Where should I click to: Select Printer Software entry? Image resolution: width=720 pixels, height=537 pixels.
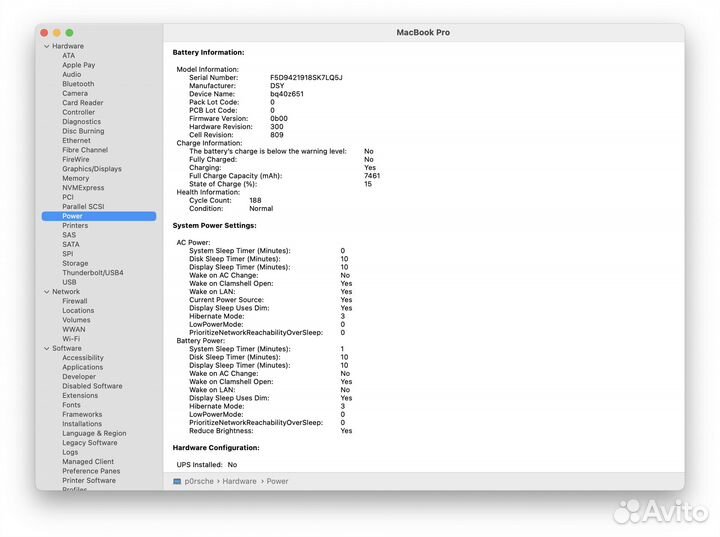point(89,480)
